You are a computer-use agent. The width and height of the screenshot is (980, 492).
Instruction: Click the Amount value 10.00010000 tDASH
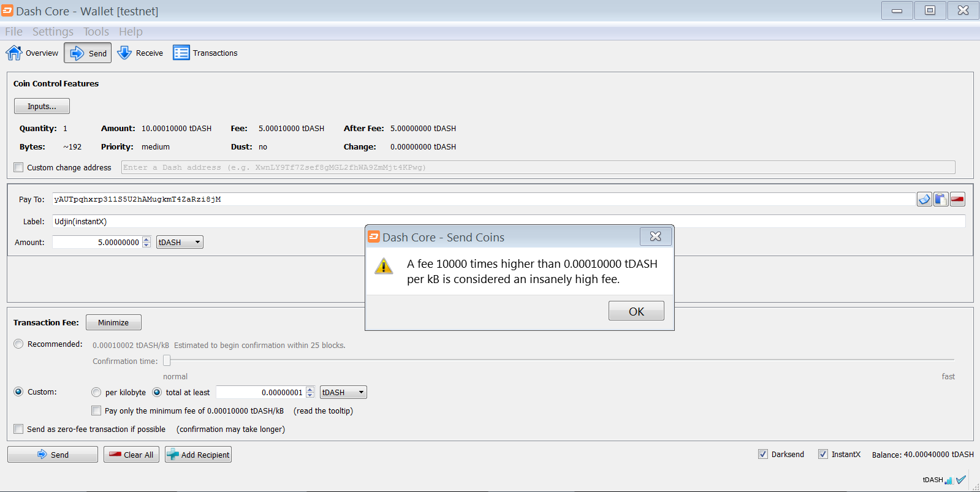tap(177, 129)
